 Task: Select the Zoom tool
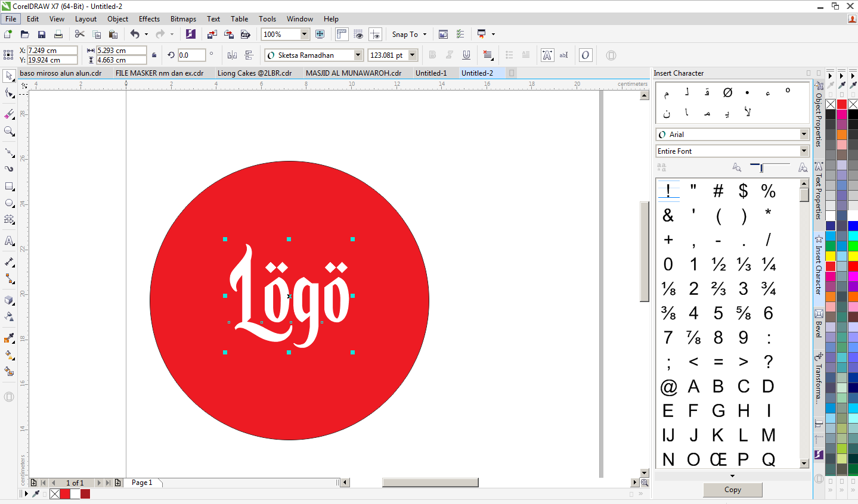click(10, 132)
